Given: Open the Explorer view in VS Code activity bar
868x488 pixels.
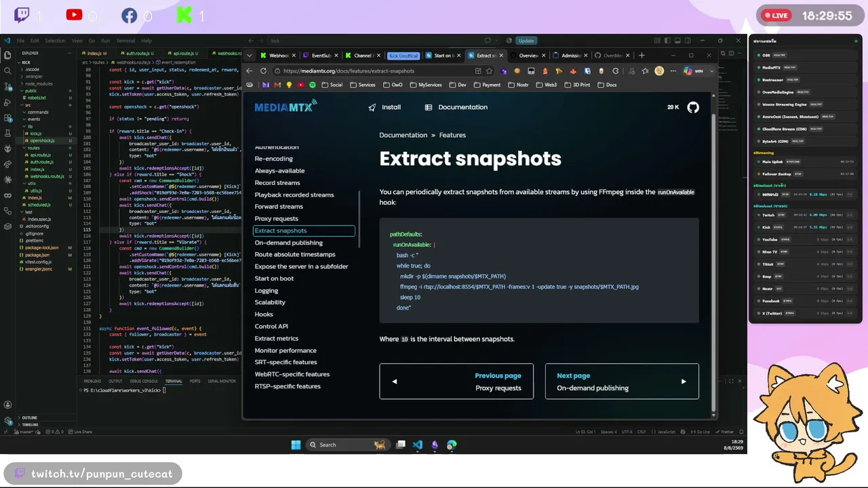Looking at the screenshot, I should click(7, 55).
